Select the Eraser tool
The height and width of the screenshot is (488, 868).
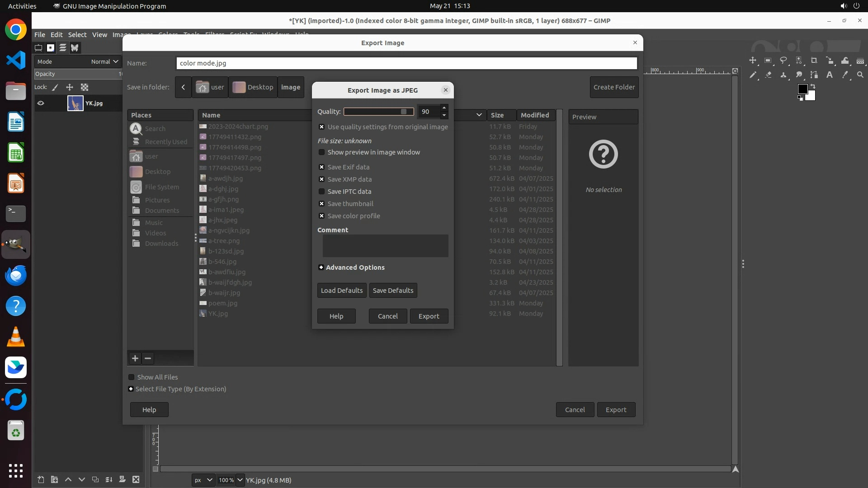coord(768,75)
